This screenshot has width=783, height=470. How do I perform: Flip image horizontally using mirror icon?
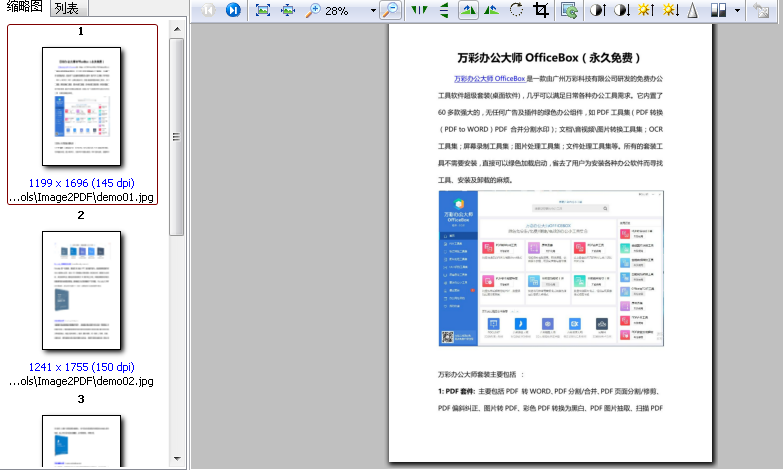[418, 10]
